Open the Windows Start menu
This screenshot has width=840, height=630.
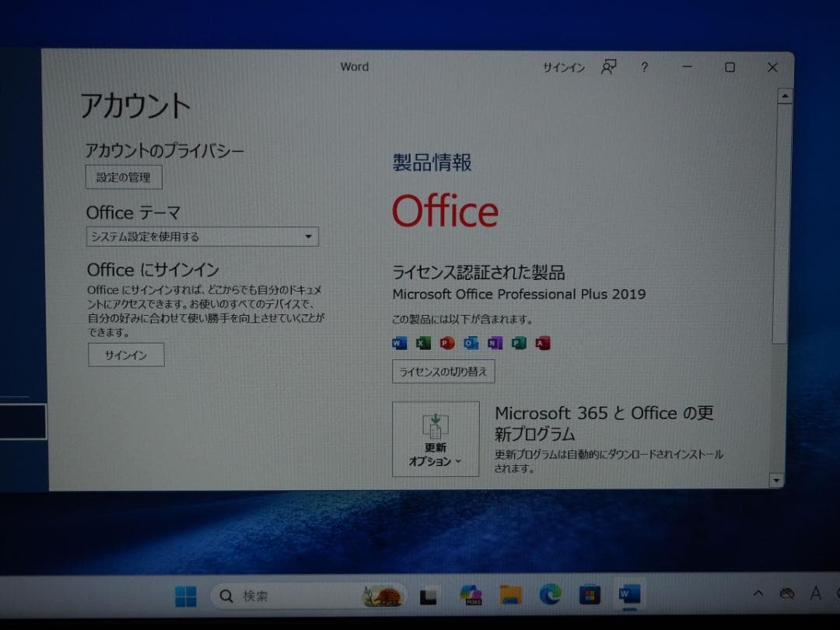pyautogui.click(x=186, y=596)
